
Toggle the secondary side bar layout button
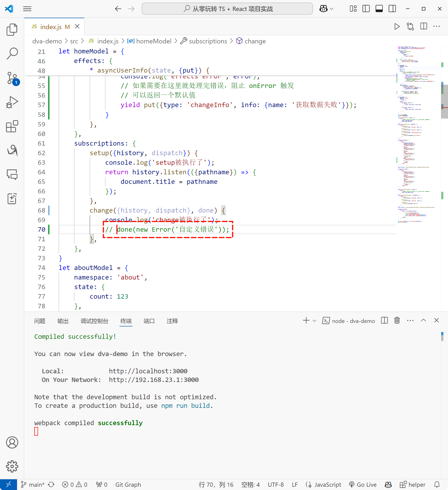[x=392, y=9]
